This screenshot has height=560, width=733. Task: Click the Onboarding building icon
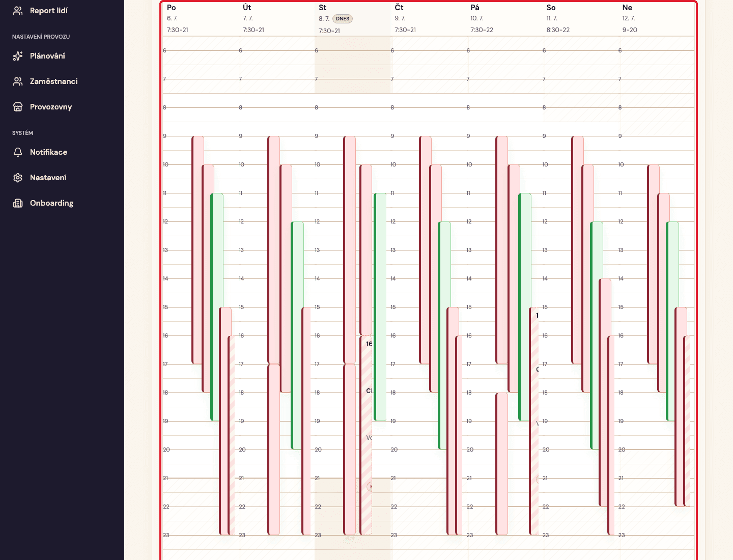[18, 203]
